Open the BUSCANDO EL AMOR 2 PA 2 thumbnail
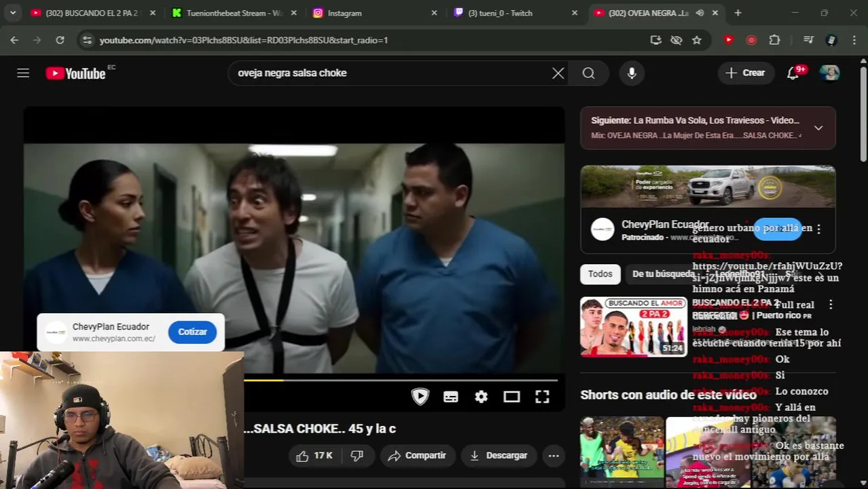This screenshot has height=489, width=868. click(634, 327)
